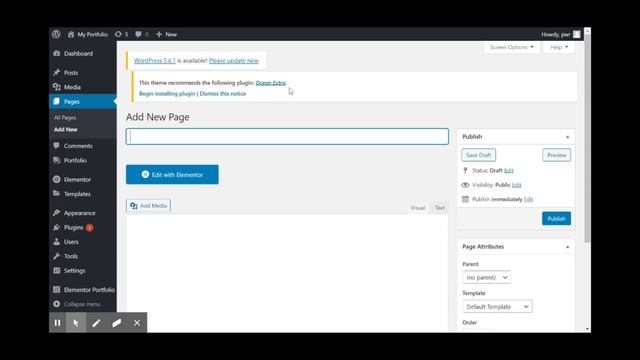The width and height of the screenshot is (640, 360).
Task: Click the Preview button
Action: click(x=556, y=155)
